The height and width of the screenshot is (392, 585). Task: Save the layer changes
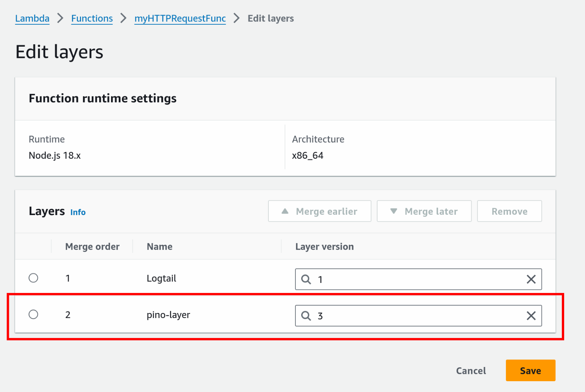coord(530,371)
